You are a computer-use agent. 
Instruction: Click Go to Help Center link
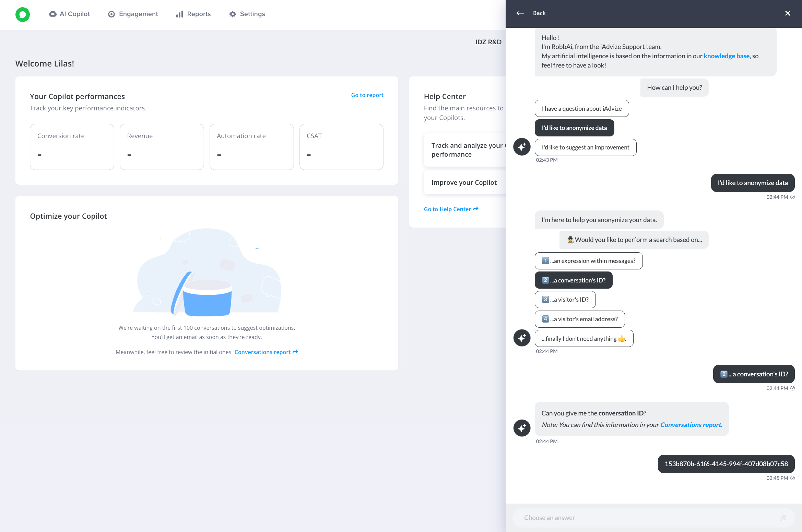pos(451,209)
